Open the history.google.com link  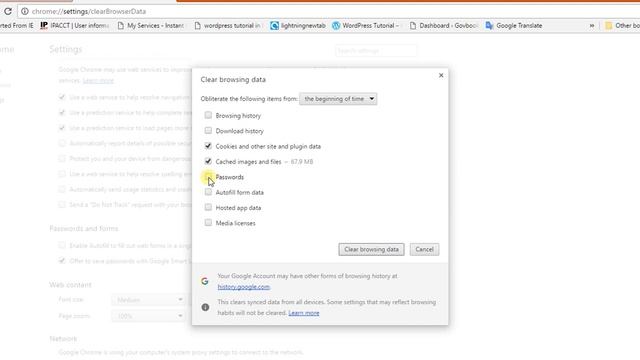(244, 287)
